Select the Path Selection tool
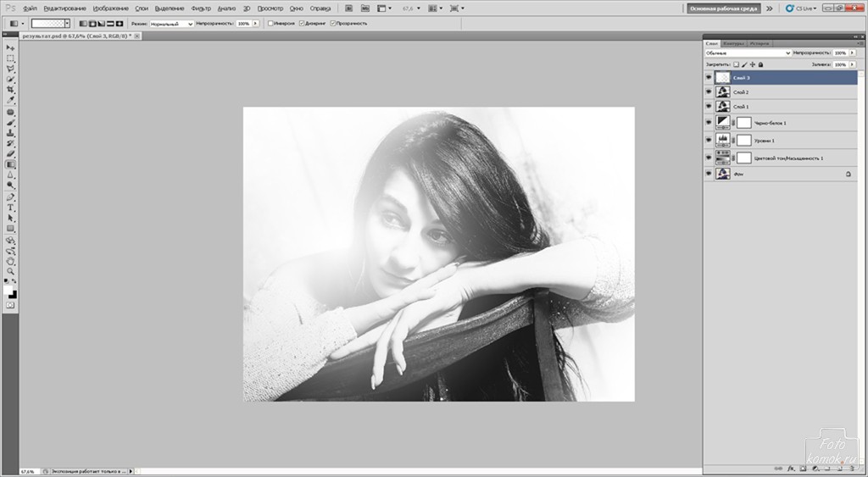 (x=10, y=218)
